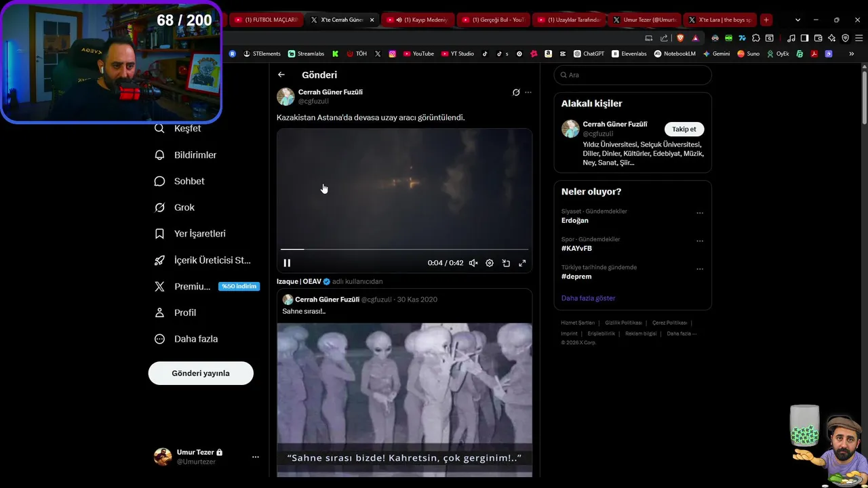868x488 pixels.
Task: Switch to the Umur Tezer X tab
Action: (645, 20)
